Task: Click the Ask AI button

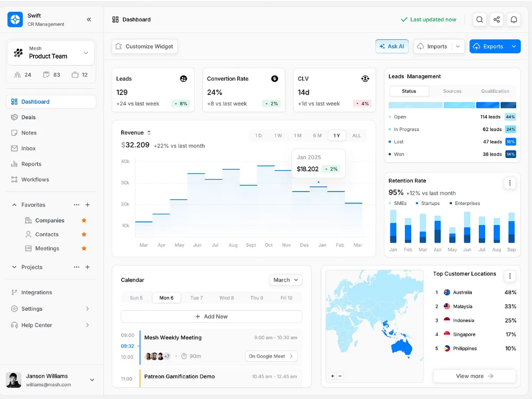Action: pos(392,46)
